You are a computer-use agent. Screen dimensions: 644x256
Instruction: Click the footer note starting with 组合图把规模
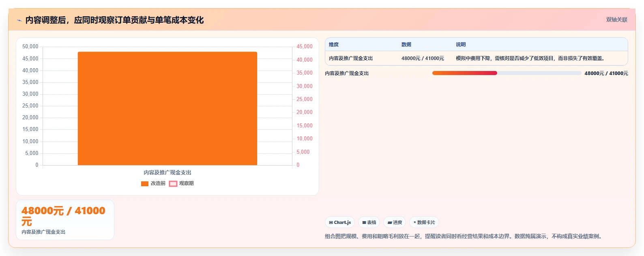tap(465, 236)
